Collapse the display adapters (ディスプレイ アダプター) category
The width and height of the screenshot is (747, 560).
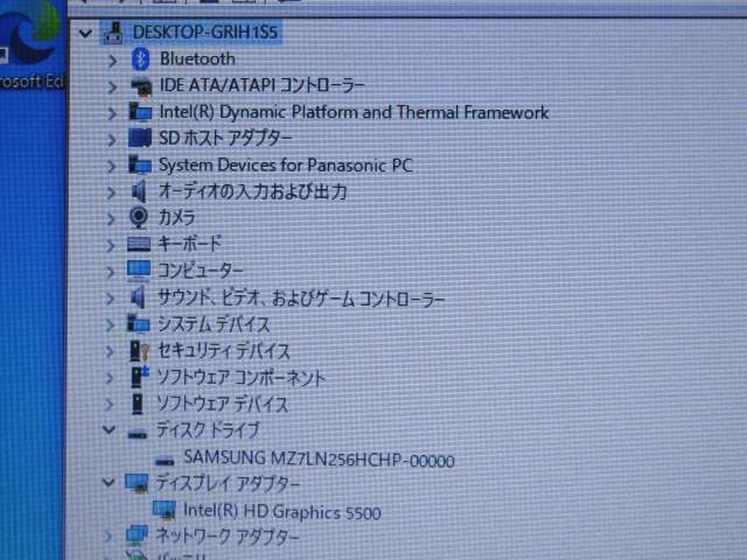pyautogui.click(x=108, y=483)
